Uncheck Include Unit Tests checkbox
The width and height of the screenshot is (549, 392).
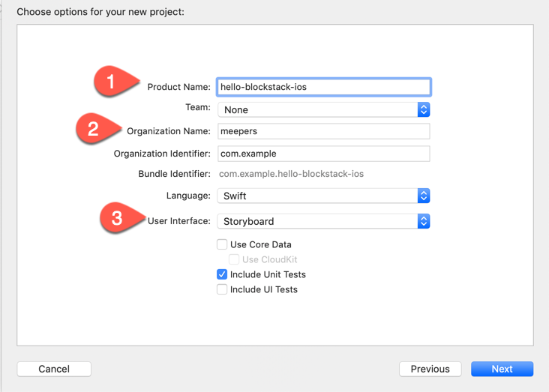(x=222, y=274)
